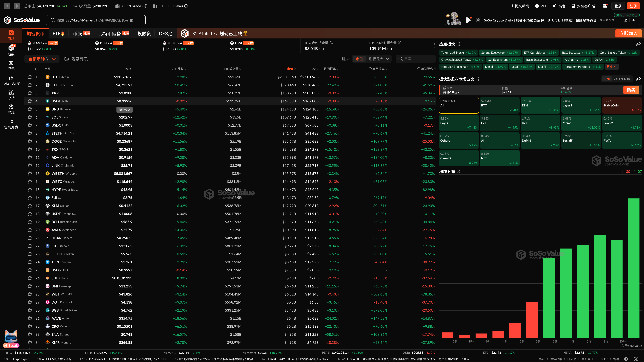Star LINK Chainlink to watchlist
This screenshot has width=644, height=362.
(30, 165)
